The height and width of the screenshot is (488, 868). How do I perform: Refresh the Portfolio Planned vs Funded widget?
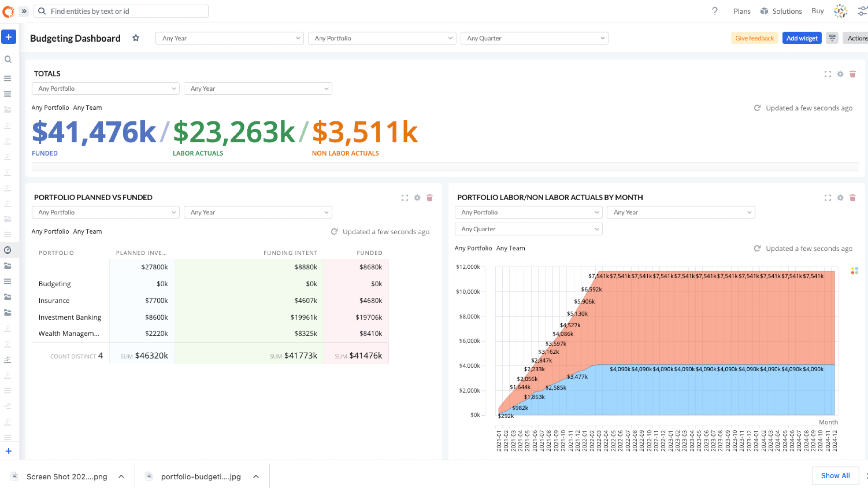tap(334, 232)
